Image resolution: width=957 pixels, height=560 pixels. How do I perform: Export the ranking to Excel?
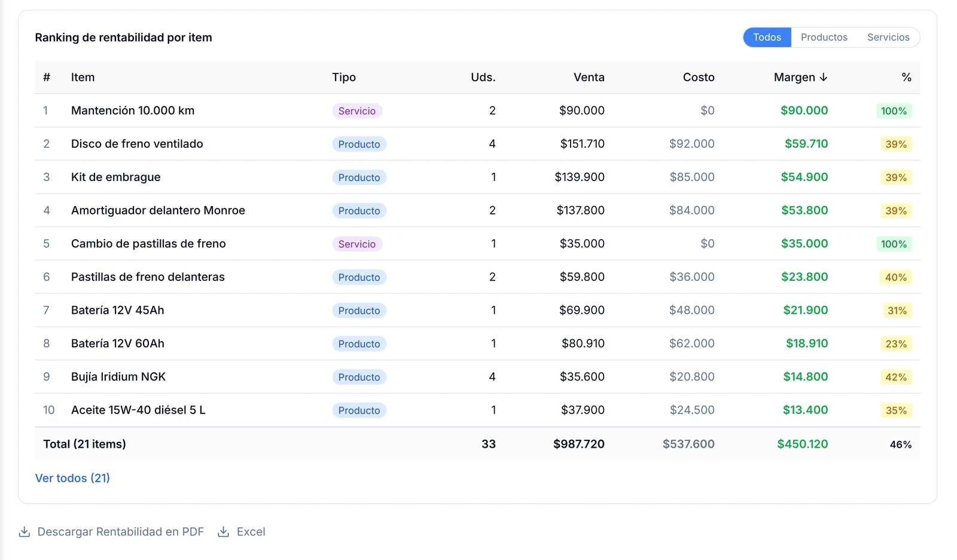tap(242, 532)
